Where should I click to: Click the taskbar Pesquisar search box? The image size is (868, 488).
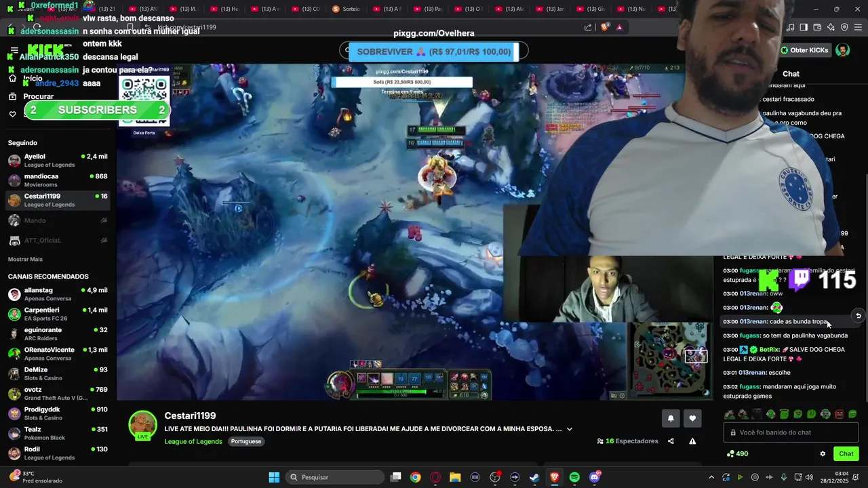(335, 477)
